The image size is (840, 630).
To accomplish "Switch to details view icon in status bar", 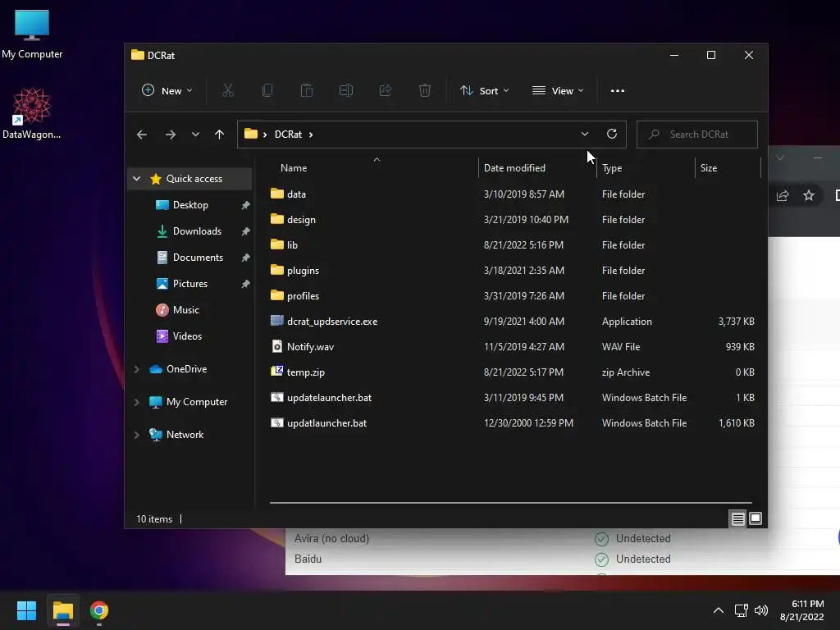I will pos(737,518).
